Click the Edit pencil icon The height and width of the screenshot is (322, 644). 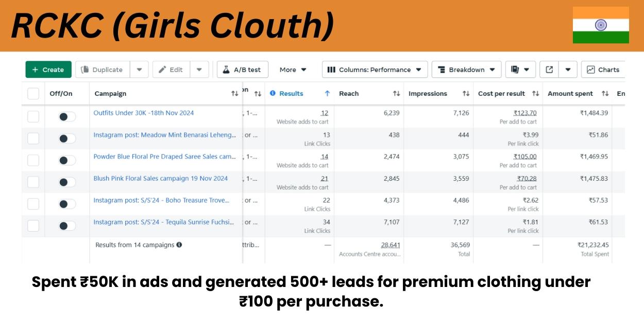(161, 69)
